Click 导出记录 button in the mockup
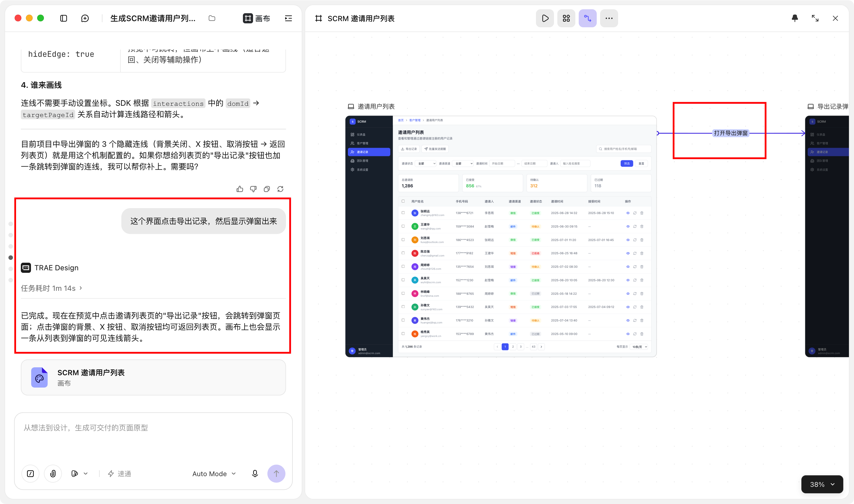This screenshot has height=504, width=854. (409, 149)
